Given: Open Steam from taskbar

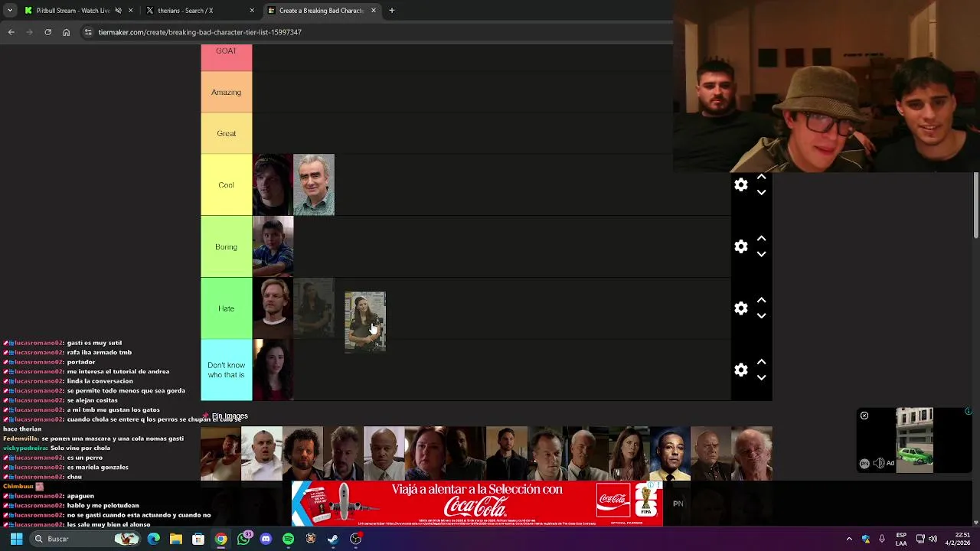Looking at the screenshot, I should 333,539.
